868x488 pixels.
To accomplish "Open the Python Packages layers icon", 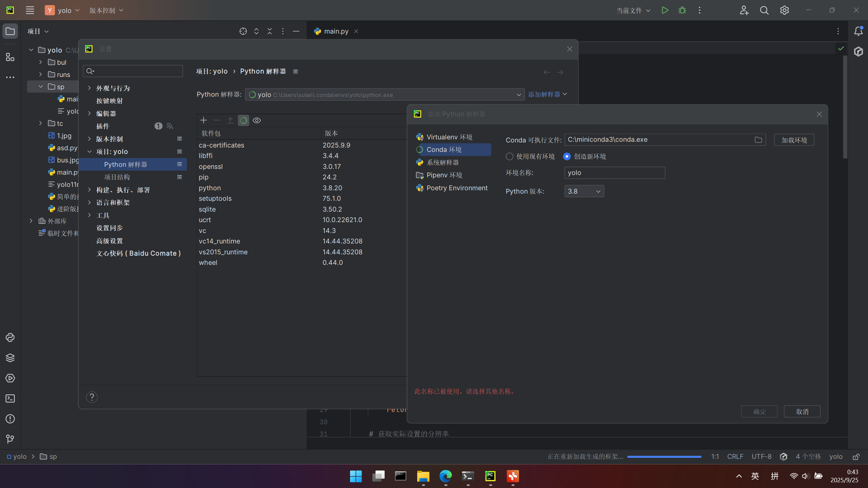I will (10, 358).
